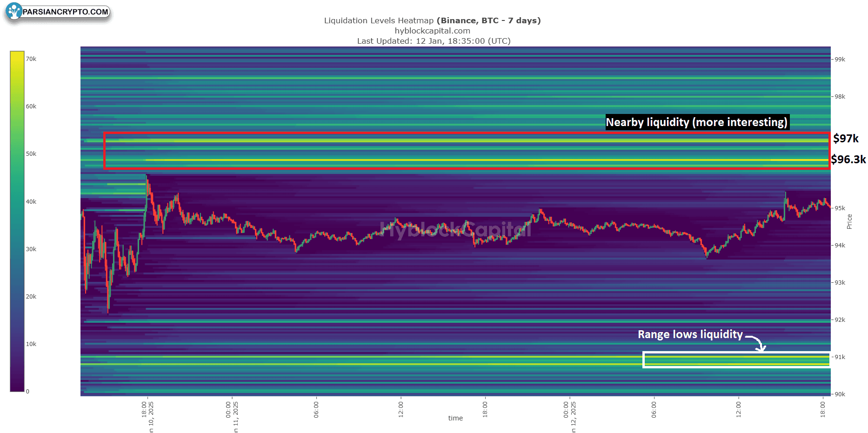
Task: Click the 95k price axis label
Action: [x=840, y=208]
